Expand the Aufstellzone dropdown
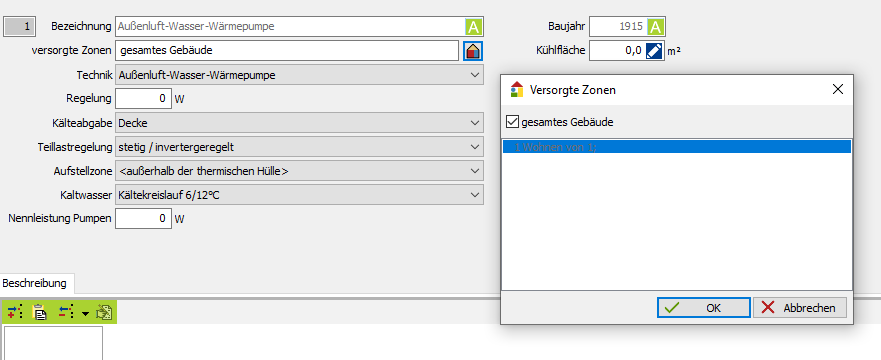 coord(299,171)
